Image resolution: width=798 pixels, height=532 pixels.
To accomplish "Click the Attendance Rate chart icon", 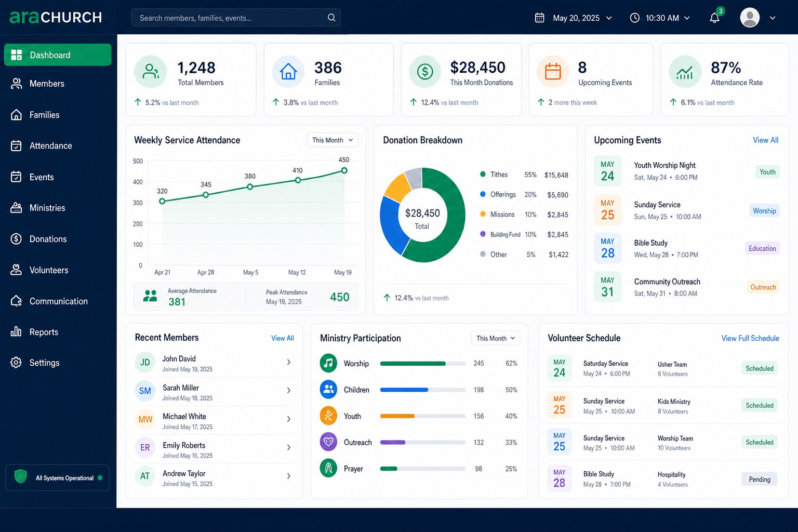I will pos(685,72).
